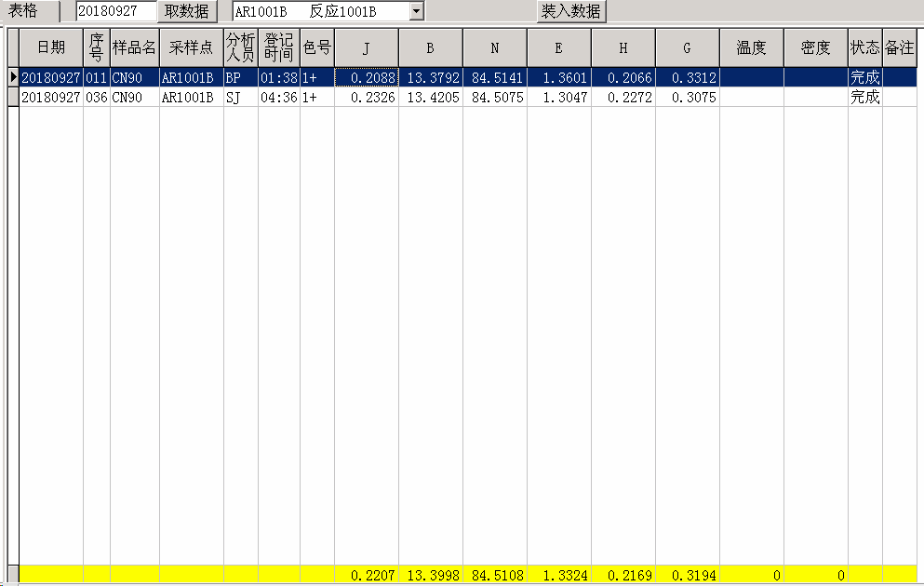
Task: Click the date input field 20180927
Action: [x=115, y=11]
